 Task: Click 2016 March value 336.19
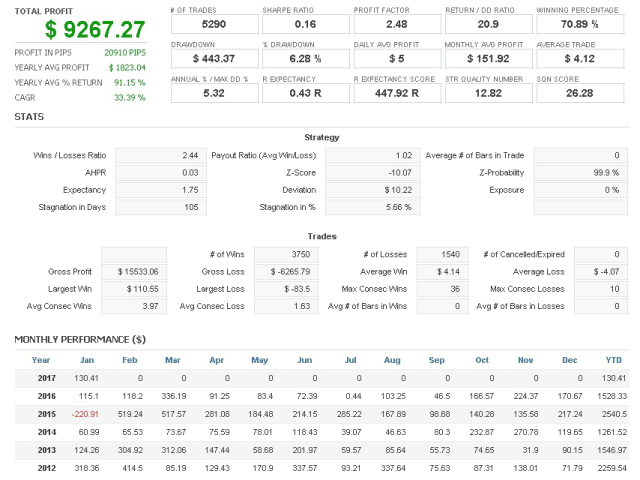[x=174, y=396]
